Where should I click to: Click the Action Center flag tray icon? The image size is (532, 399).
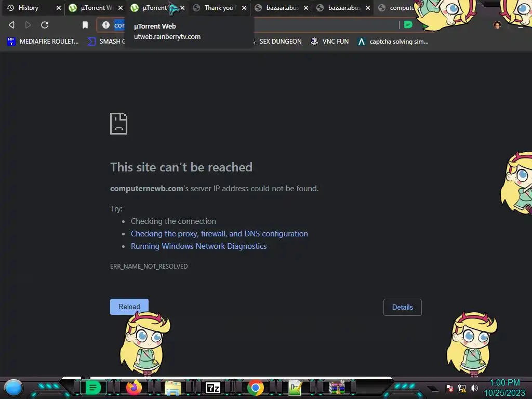[x=449, y=388]
